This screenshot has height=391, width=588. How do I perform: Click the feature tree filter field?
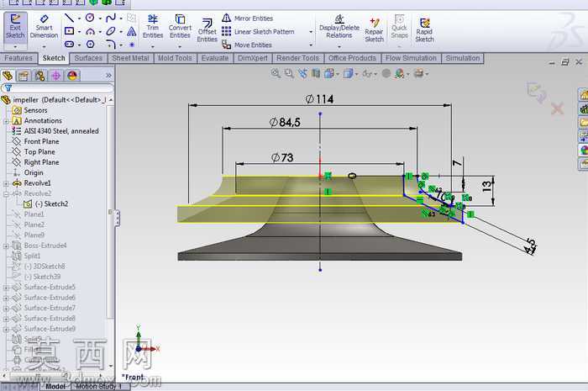(x=57, y=88)
